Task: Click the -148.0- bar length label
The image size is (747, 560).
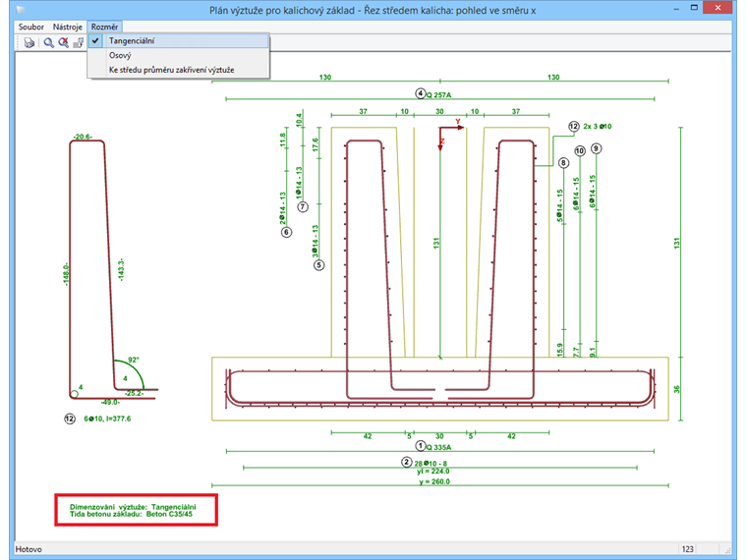Action: coord(66,274)
